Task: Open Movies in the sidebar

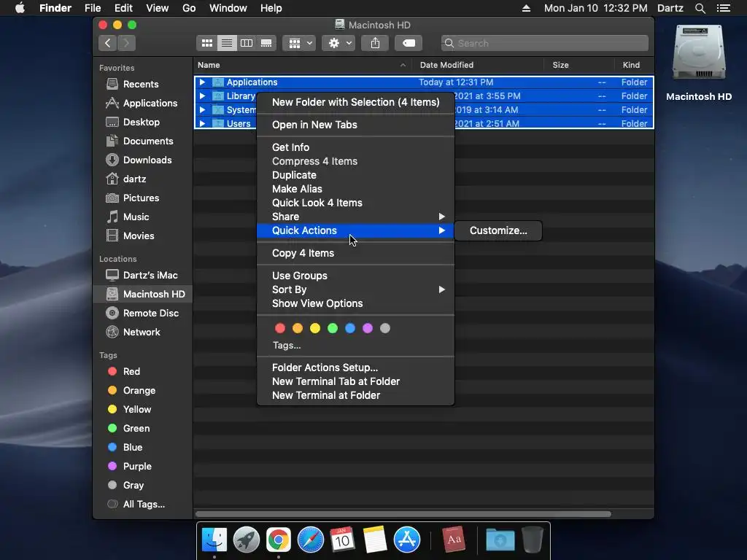Action: (x=138, y=236)
